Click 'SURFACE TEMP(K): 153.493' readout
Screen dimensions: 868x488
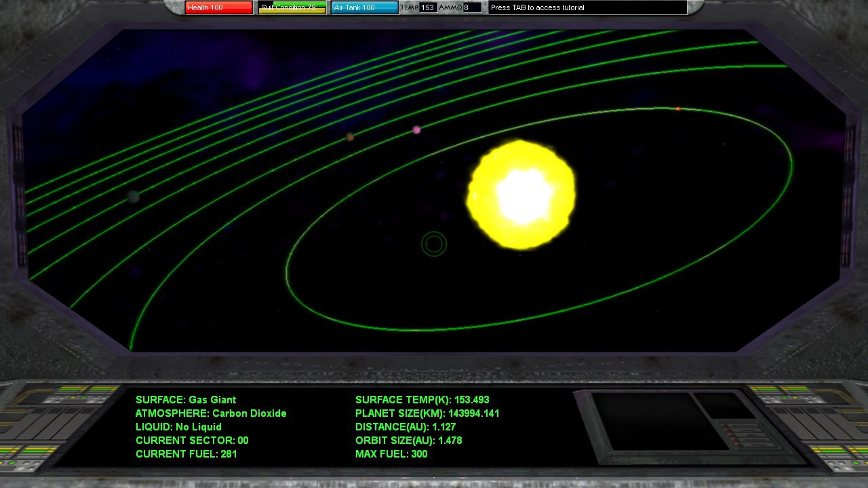click(422, 400)
